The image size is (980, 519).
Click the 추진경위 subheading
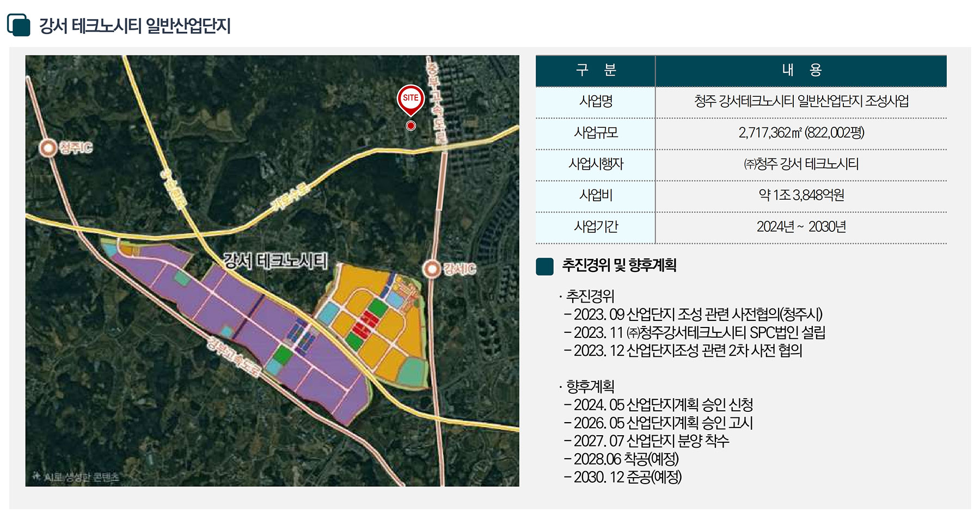590,296
